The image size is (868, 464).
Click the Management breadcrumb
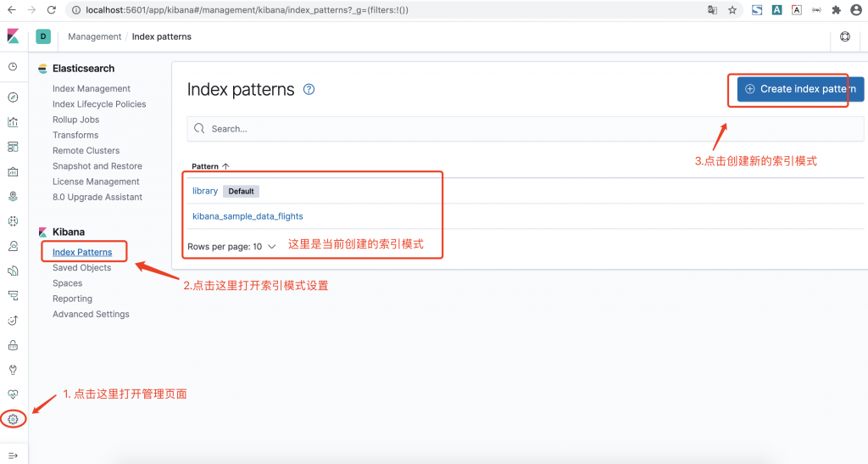[x=95, y=36]
